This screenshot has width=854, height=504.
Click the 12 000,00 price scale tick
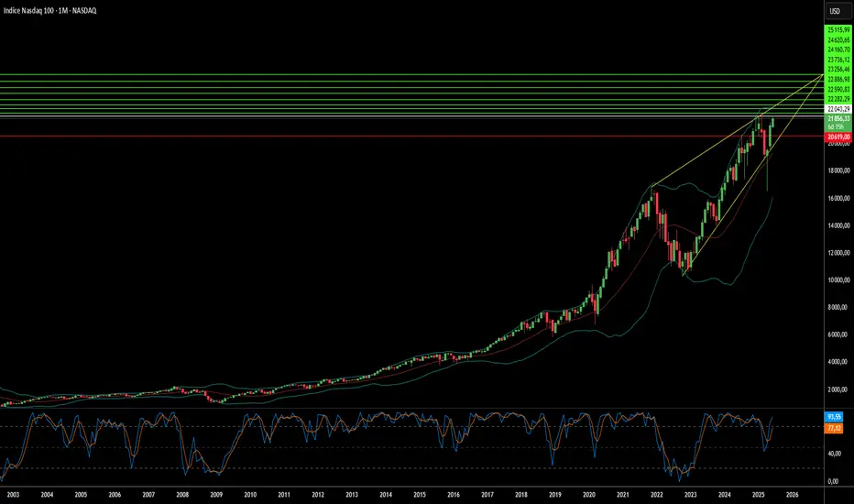pyautogui.click(x=838, y=253)
